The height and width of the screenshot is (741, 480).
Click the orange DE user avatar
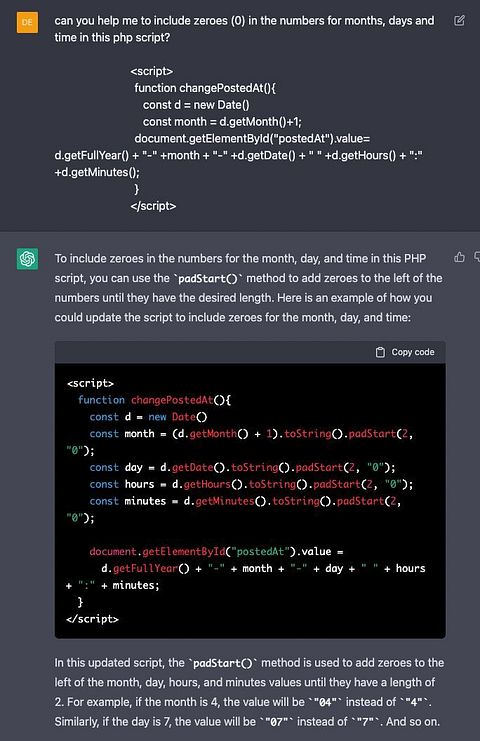[27, 22]
